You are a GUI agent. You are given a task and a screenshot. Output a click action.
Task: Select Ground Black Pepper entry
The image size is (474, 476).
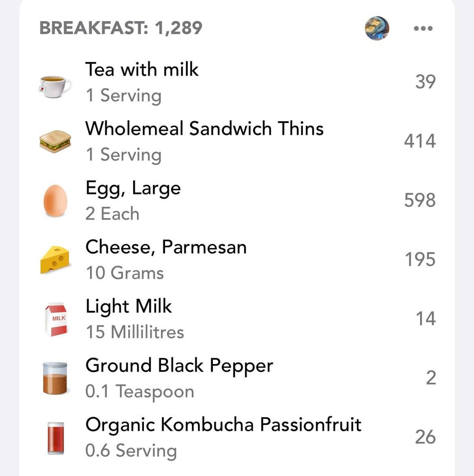pyautogui.click(x=179, y=366)
